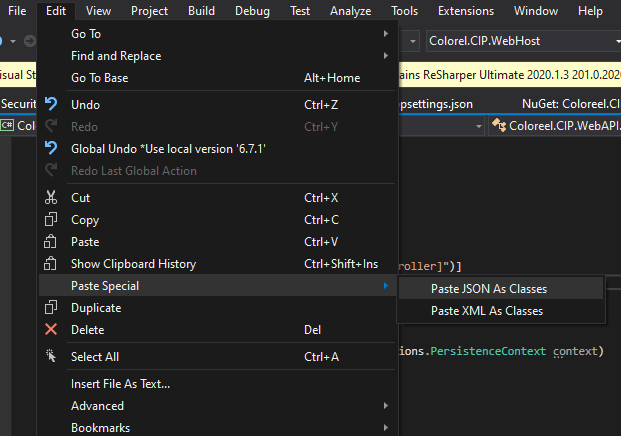621x436 pixels.
Task: Open the Build menu
Action: pyautogui.click(x=201, y=11)
